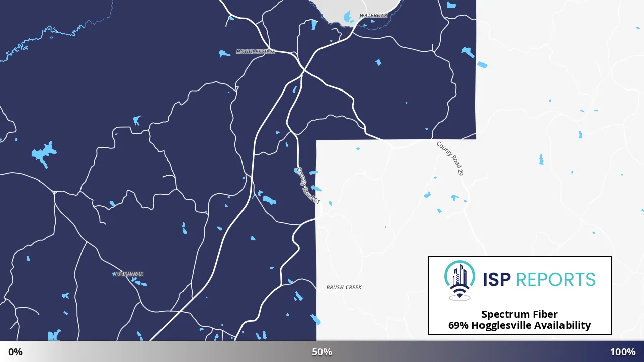Click the Dominick map label
Image resolution: width=644 pixels, height=362 pixels.
(x=129, y=274)
